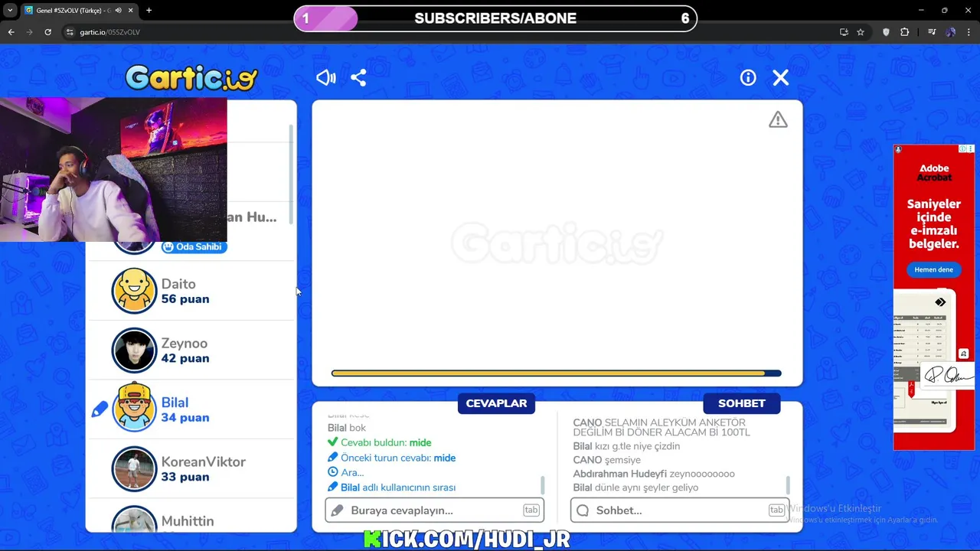
Task: Open the install app icon in address bar
Action: pyautogui.click(x=844, y=32)
